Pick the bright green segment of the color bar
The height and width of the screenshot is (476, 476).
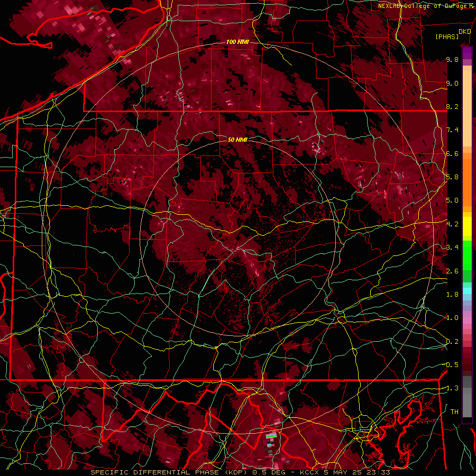(x=467, y=254)
